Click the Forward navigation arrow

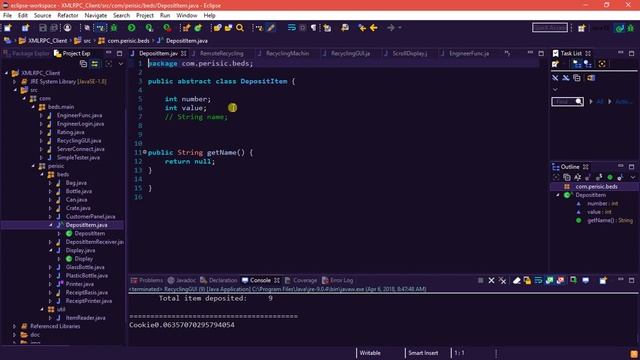coord(391,28)
